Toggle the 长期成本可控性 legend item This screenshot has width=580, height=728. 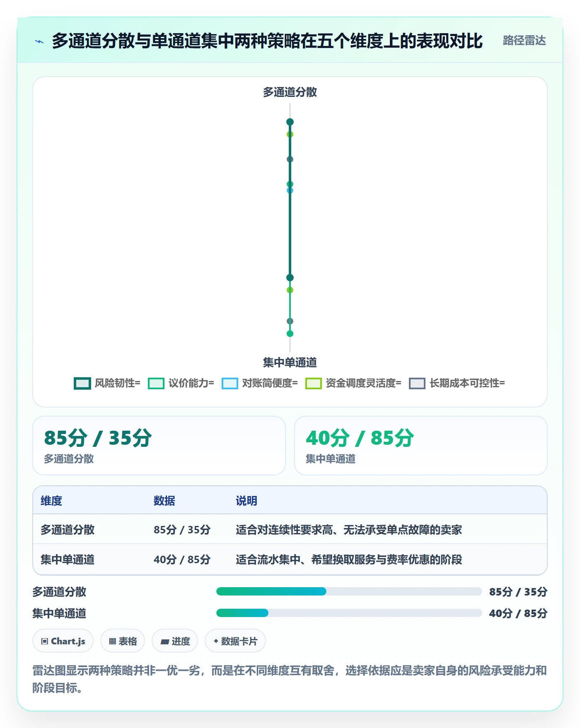point(457,383)
